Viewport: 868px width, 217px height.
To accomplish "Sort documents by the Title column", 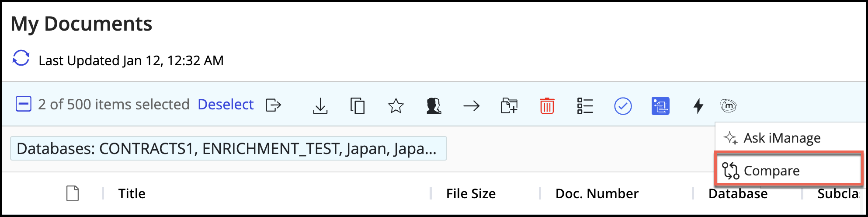I will coord(132,193).
